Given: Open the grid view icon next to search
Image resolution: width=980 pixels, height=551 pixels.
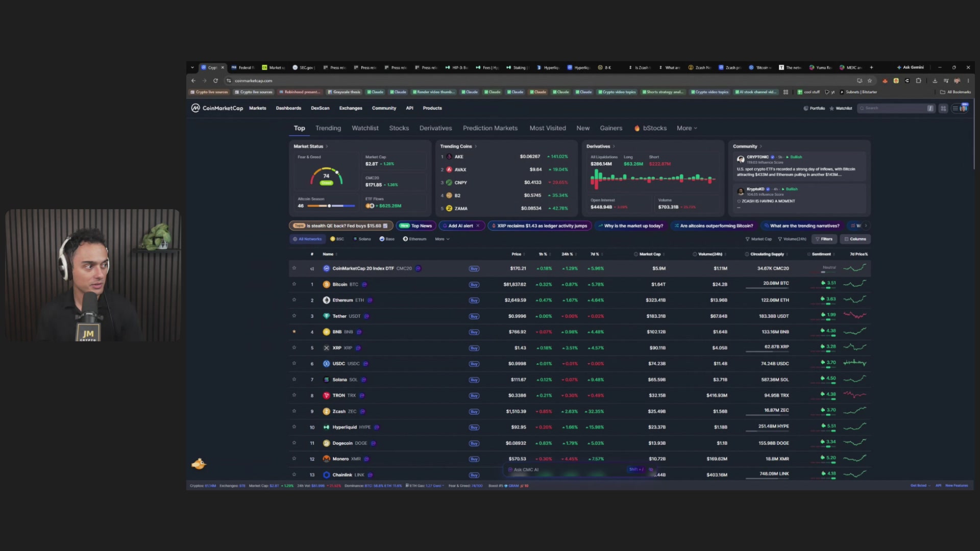Looking at the screenshot, I should point(943,108).
